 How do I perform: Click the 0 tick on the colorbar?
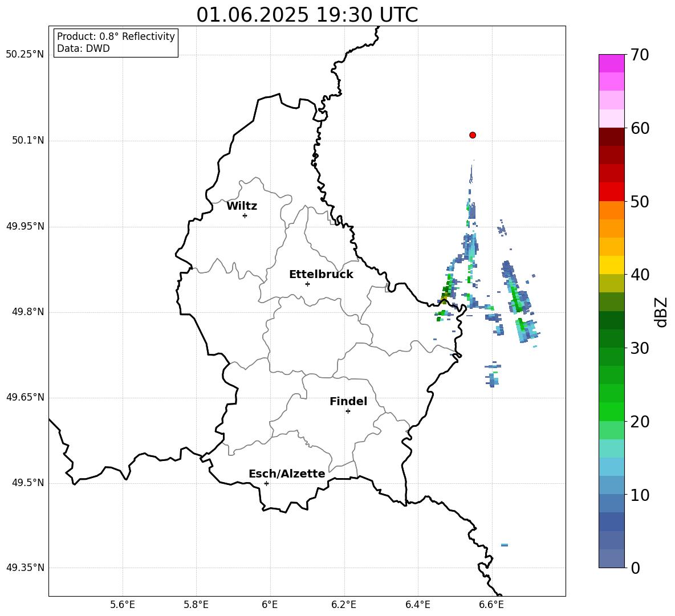pyautogui.click(x=635, y=568)
